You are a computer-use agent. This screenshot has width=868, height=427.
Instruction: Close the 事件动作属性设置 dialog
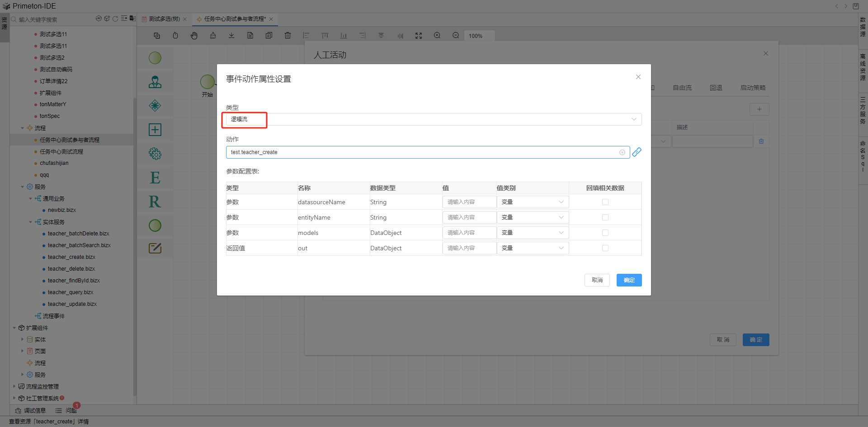click(x=638, y=77)
